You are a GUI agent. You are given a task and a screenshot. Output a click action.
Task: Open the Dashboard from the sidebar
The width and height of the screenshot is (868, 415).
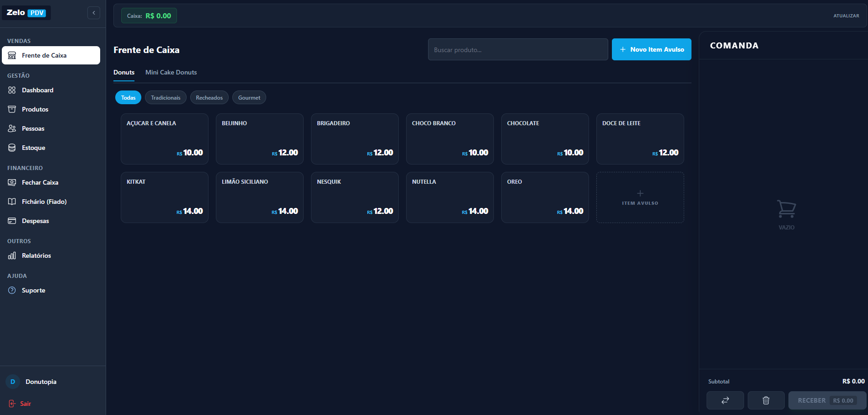click(x=38, y=90)
